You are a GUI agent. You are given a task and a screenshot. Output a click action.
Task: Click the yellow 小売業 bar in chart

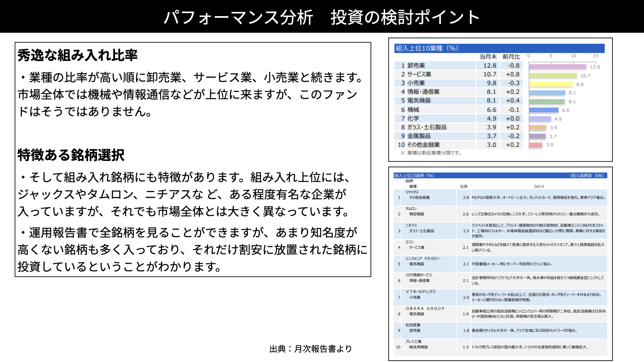pos(551,84)
